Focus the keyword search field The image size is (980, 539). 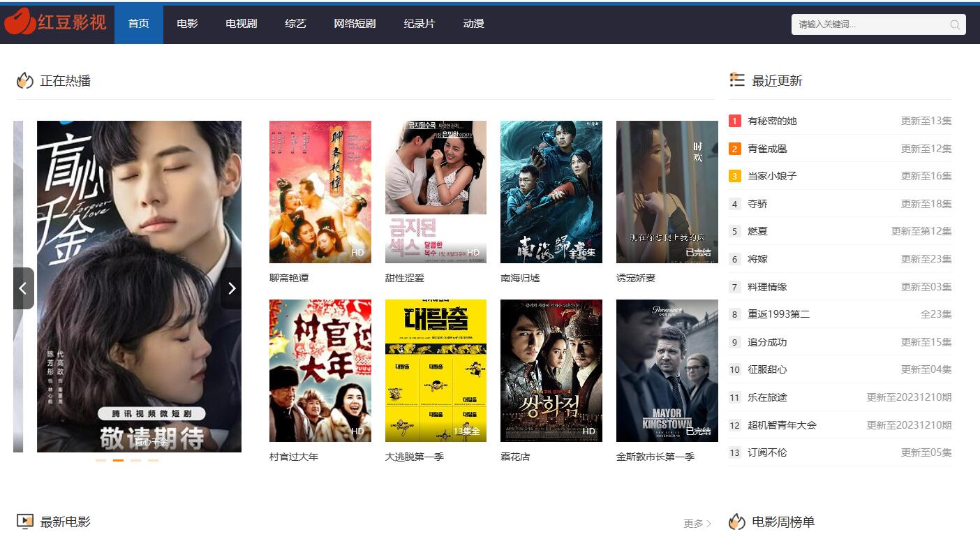coord(879,24)
